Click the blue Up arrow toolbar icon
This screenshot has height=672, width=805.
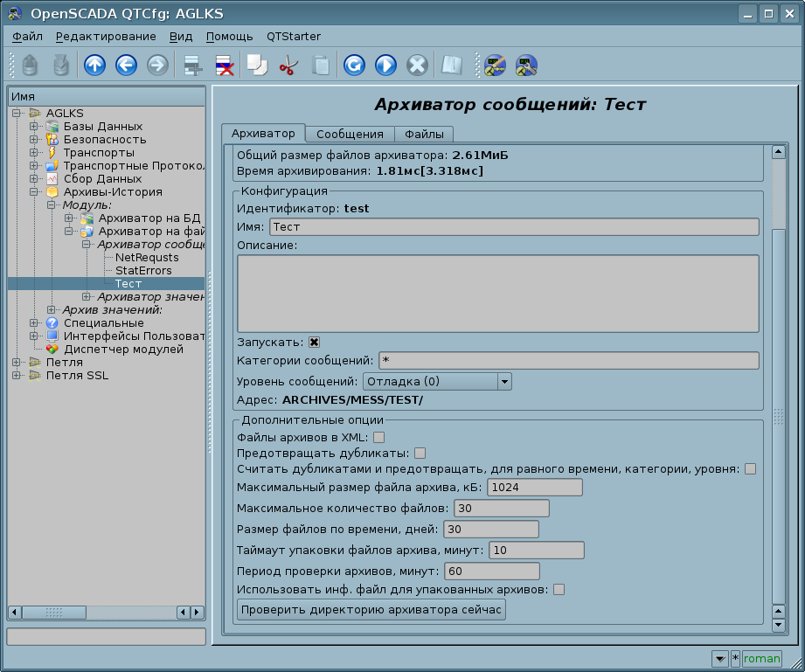[94, 66]
